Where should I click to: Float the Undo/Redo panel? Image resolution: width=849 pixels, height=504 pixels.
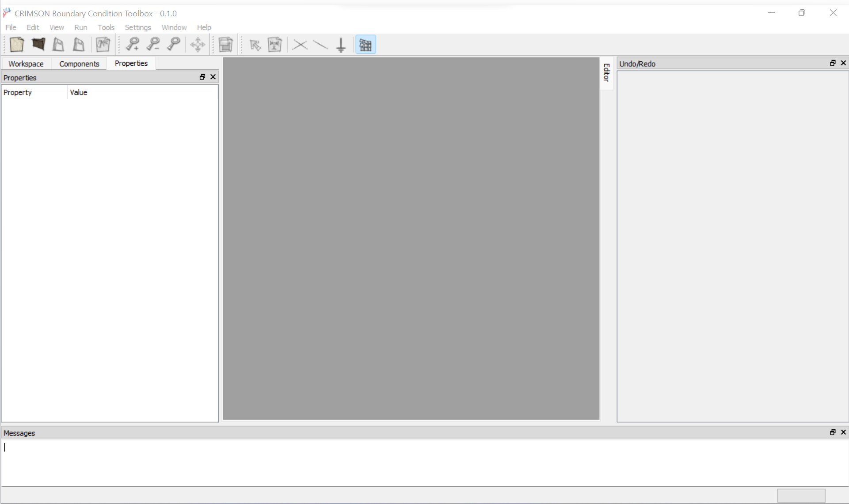tap(833, 63)
